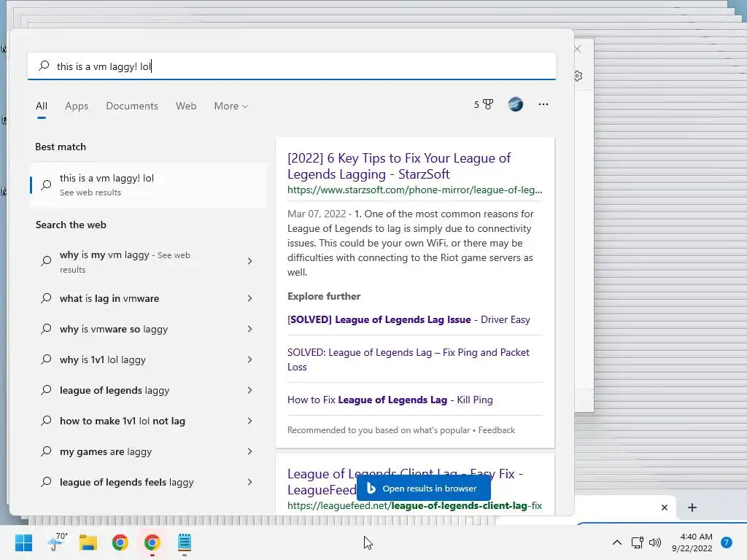Add new tab in background browser window
Viewport: 747px width, 560px height.
[692, 507]
